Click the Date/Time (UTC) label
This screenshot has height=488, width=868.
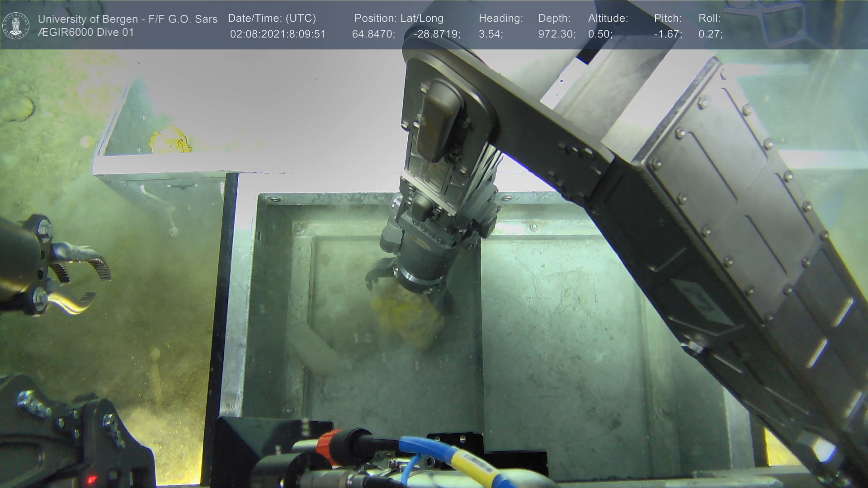(272, 19)
